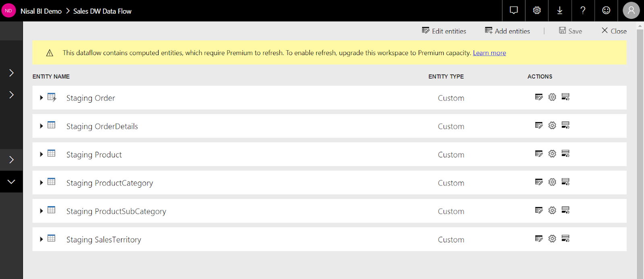Click the feedback smiley face icon

[x=606, y=10]
